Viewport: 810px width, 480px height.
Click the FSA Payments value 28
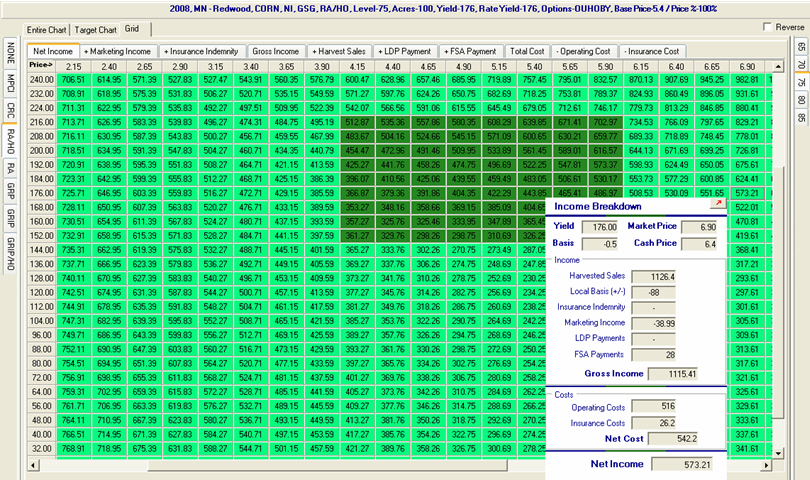(653, 355)
